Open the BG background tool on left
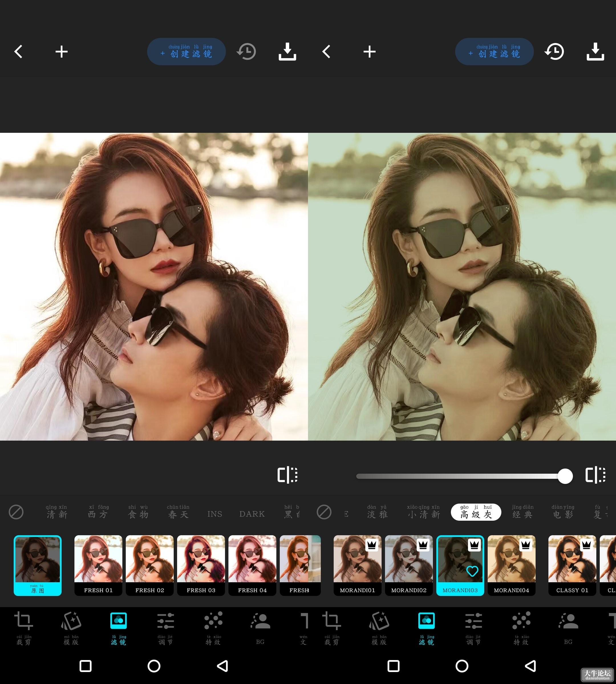Image resolution: width=616 pixels, height=684 pixels. pyautogui.click(x=260, y=628)
